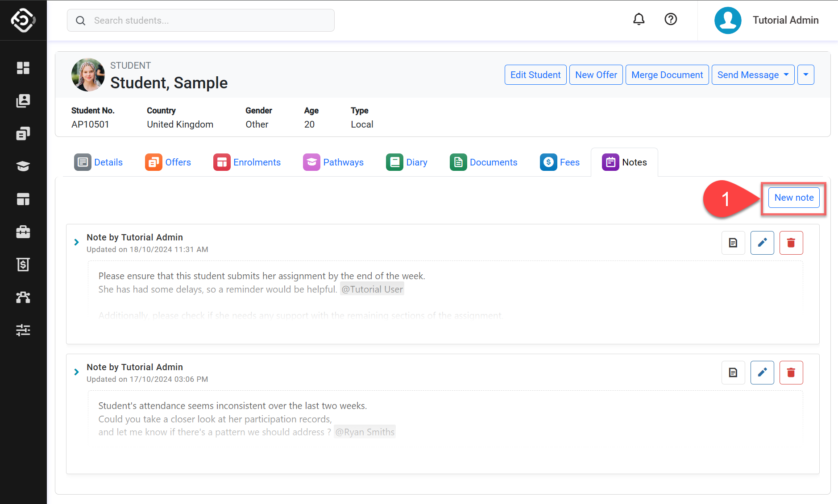838x504 pixels.
Task: Edit the note updated on 18/10/2024
Action: pyautogui.click(x=762, y=243)
